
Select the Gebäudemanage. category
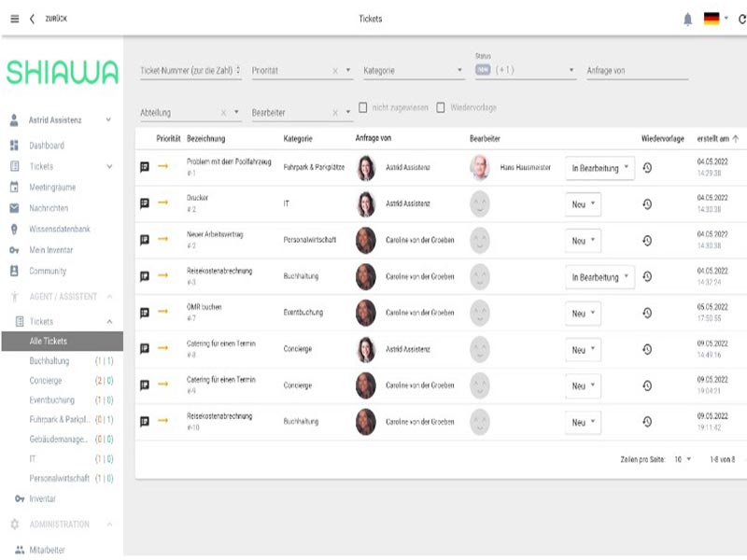coord(58,439)
